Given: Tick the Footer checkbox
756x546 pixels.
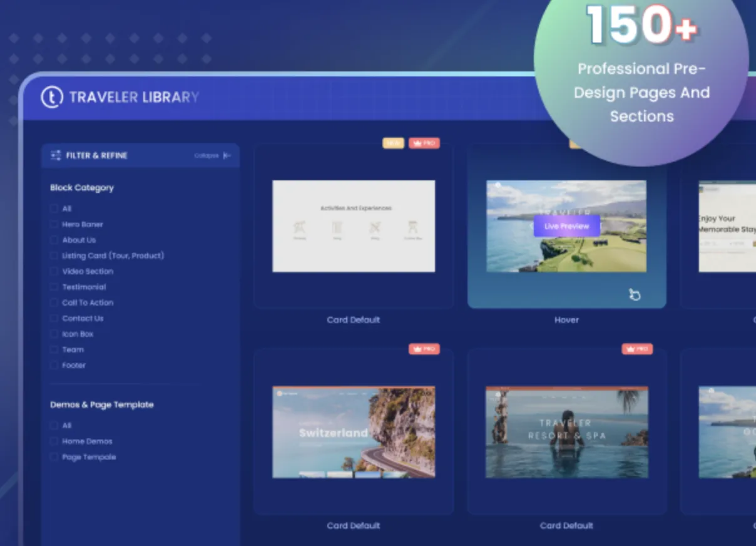Looking at the screenshot, I should point(54,365).
